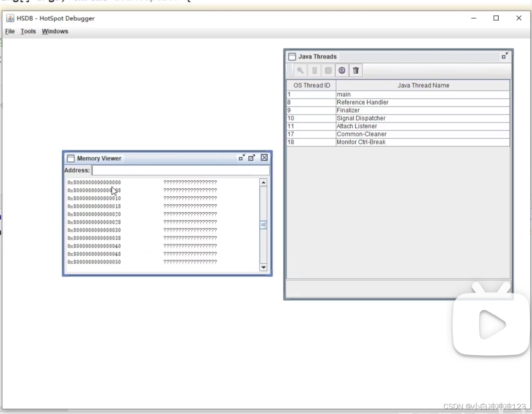The width and height of the screenshot is (532, 414).
Task: Minimize the HSDB main window
Action: (x=474, y=18)
